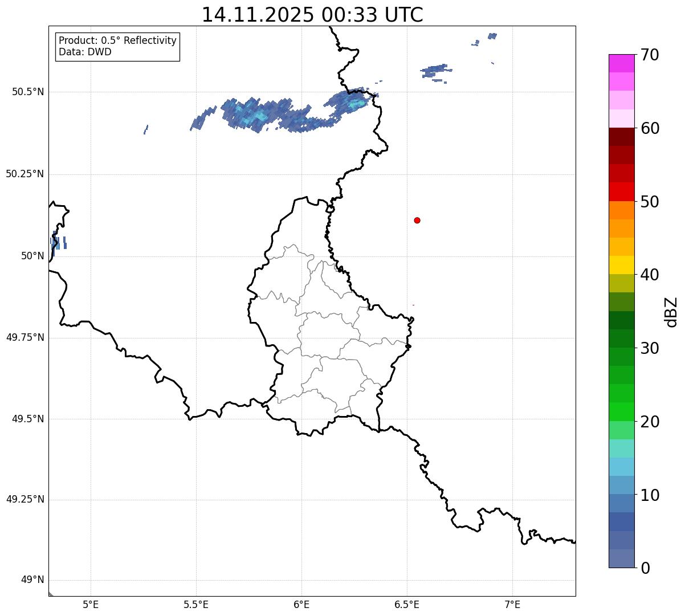
Task: Click the colorbar tick label 20
Action: [650, 422]
